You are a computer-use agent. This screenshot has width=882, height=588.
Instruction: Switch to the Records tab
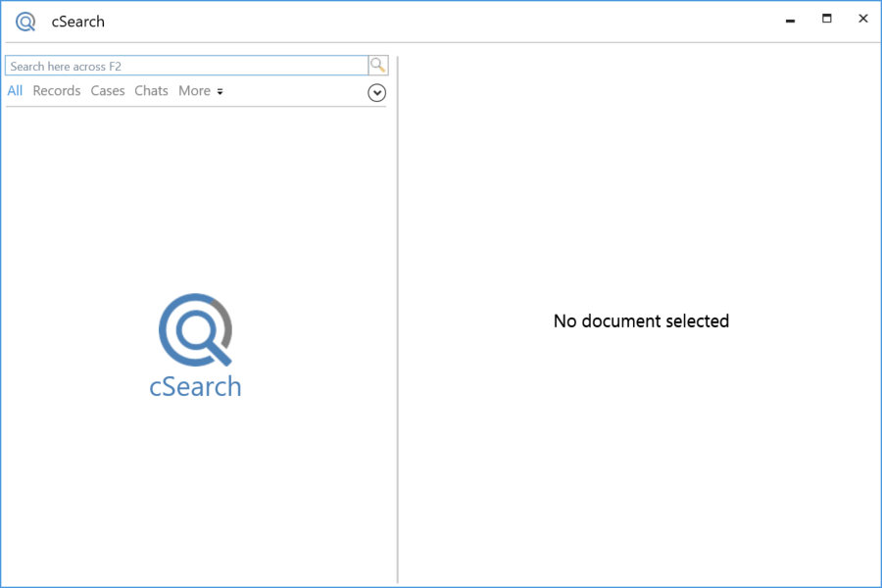(x=57, y=91)
